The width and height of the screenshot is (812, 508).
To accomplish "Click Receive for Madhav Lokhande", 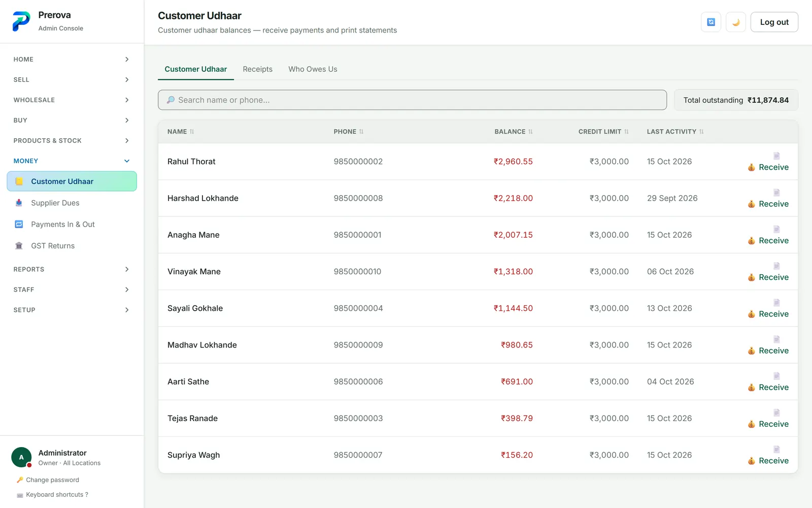I will point(768,351).
